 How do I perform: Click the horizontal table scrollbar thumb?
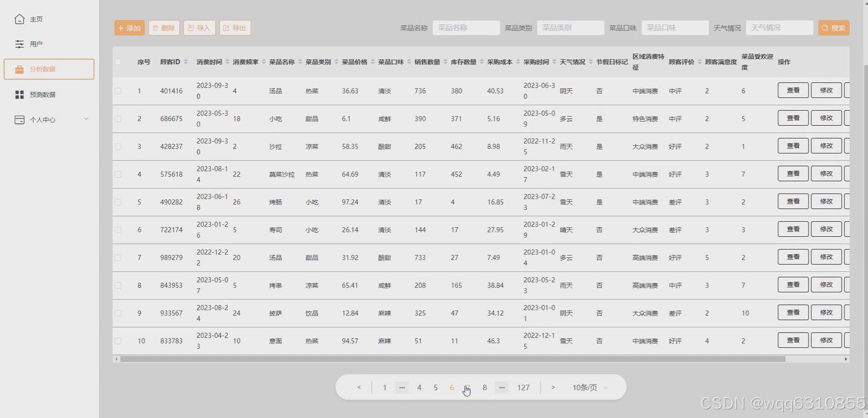pyautogui.click(x=453, y=359)
